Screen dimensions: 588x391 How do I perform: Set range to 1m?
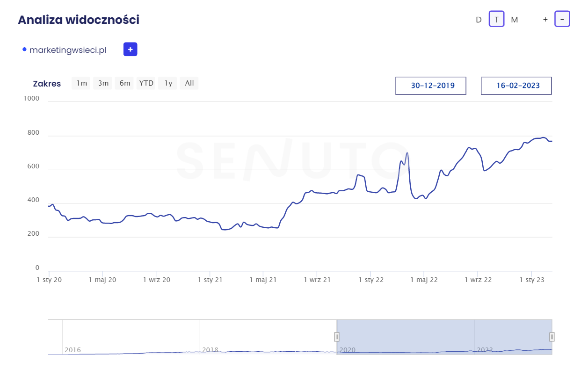(x=82, y=83)
